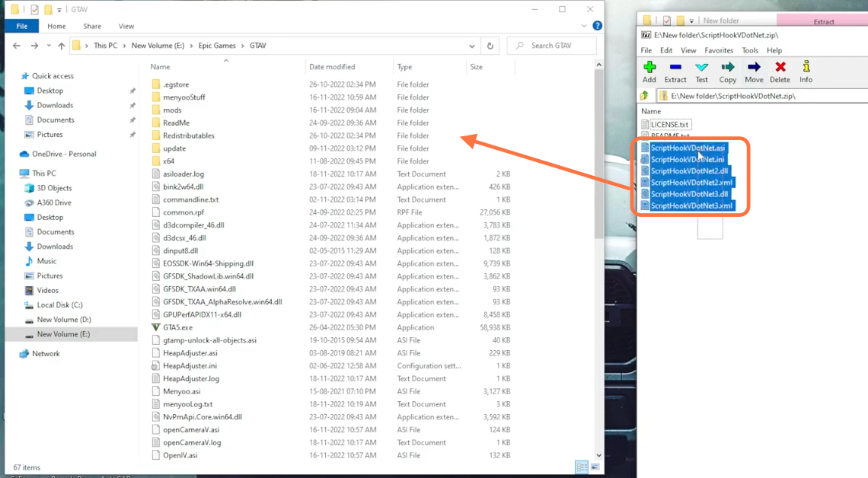Open the Share ribbon tab
This screenshot has height=478, width=868.
92,26
